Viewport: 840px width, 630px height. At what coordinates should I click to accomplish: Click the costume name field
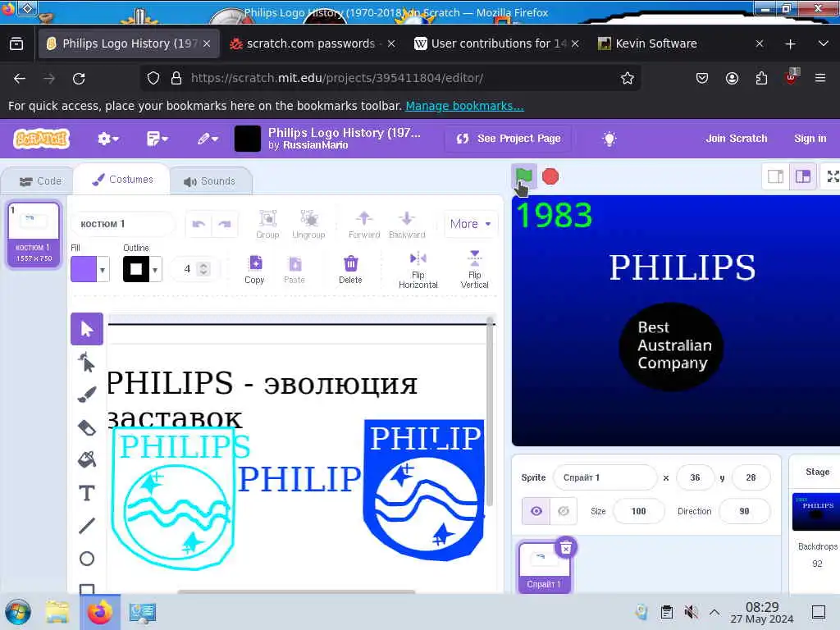(123, 224)
